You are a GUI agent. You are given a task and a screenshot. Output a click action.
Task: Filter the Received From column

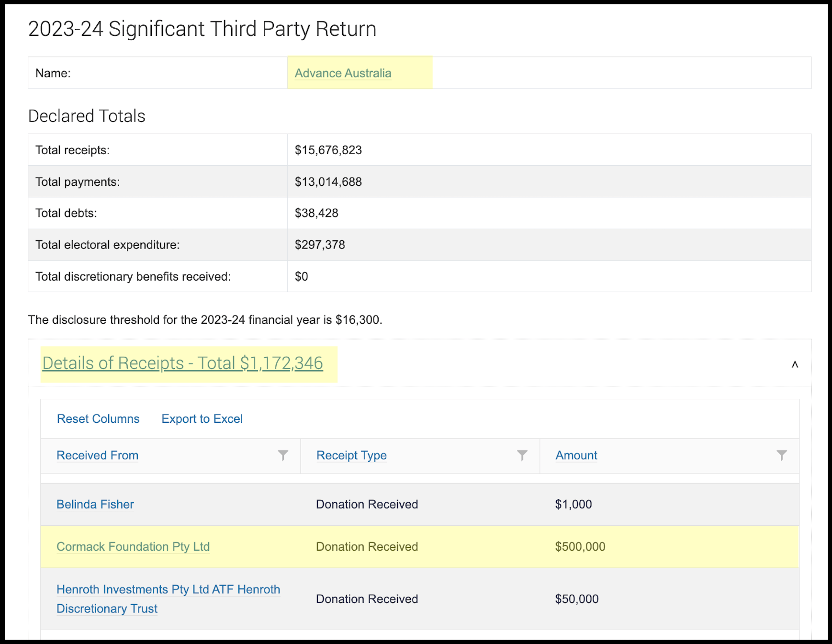(283, 455)
